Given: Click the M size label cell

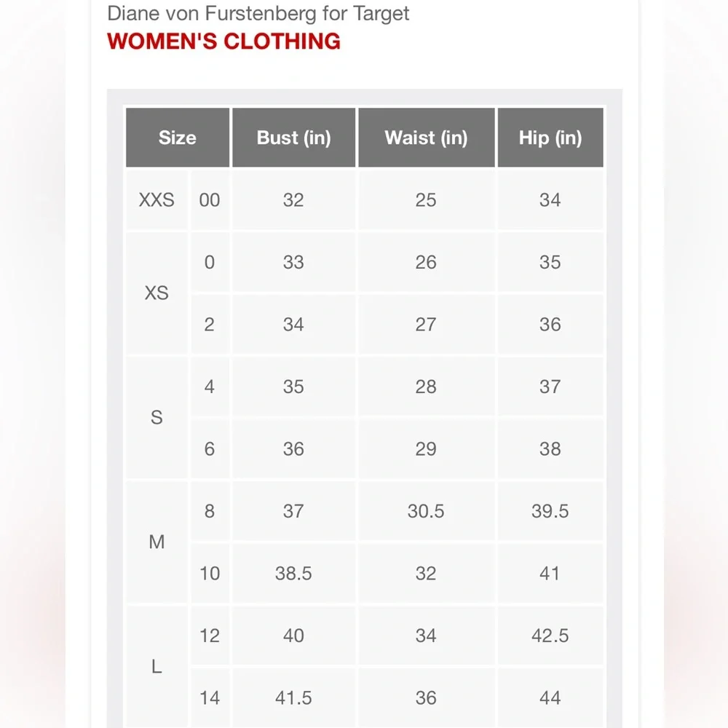Looking at the screenshot, I should point(157,542).
